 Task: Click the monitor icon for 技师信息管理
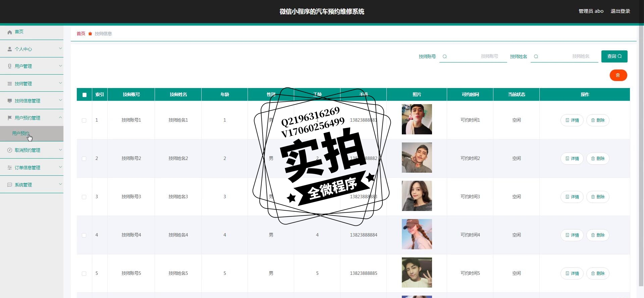click(x=10, y=101)
